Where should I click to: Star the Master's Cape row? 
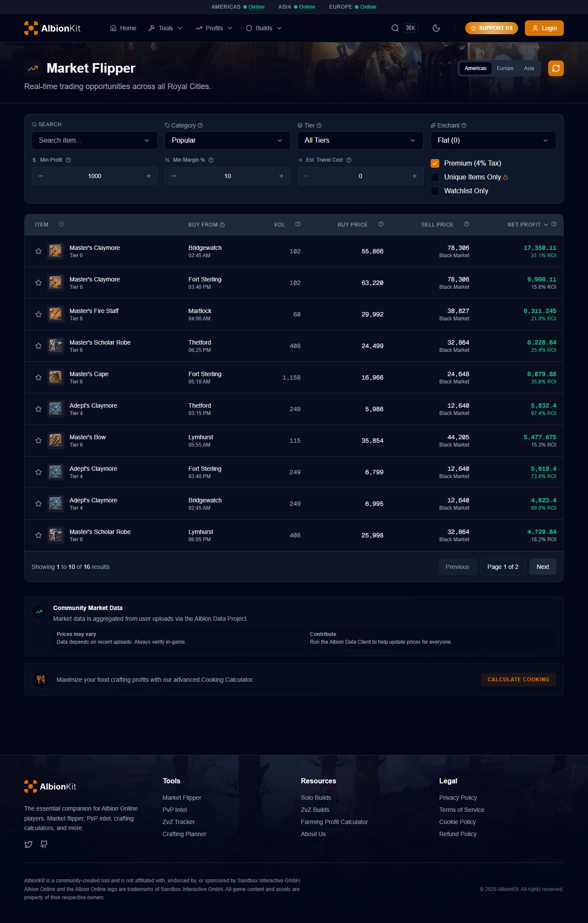click(38, 377)
